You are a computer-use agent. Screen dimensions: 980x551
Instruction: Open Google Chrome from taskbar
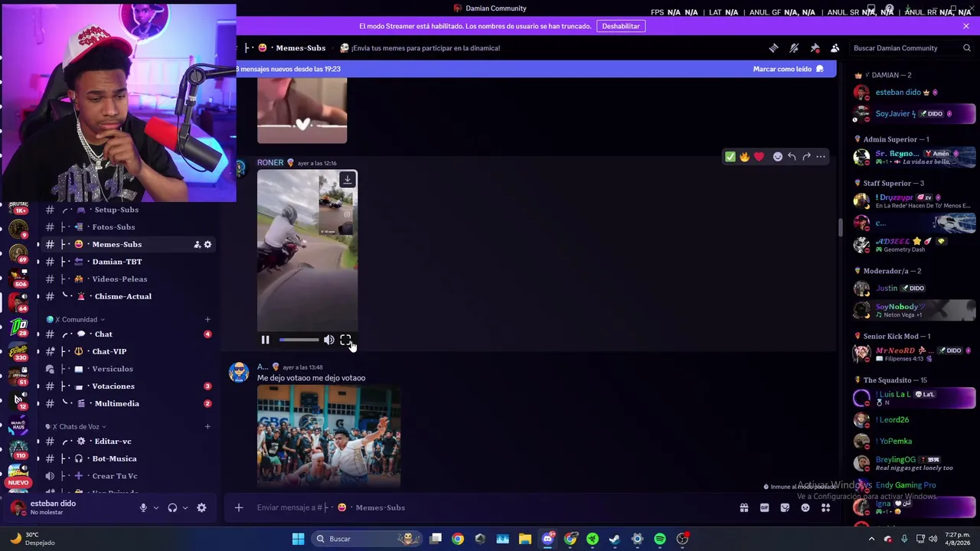tap(457, 539)
